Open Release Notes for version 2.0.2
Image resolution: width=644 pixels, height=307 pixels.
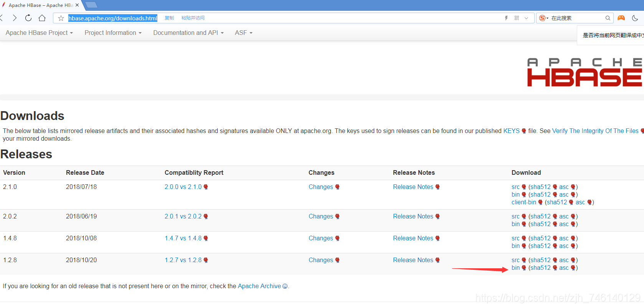click(413, 216)
